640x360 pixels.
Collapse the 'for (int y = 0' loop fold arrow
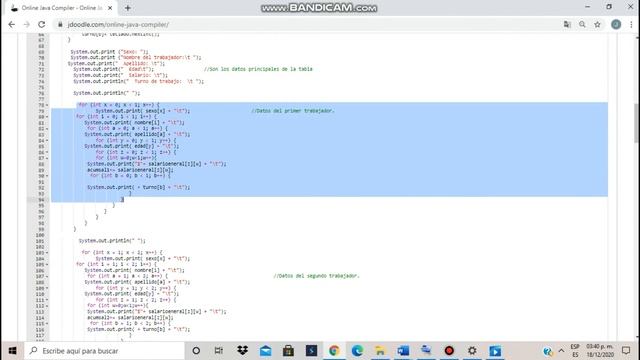coord(47,140)
